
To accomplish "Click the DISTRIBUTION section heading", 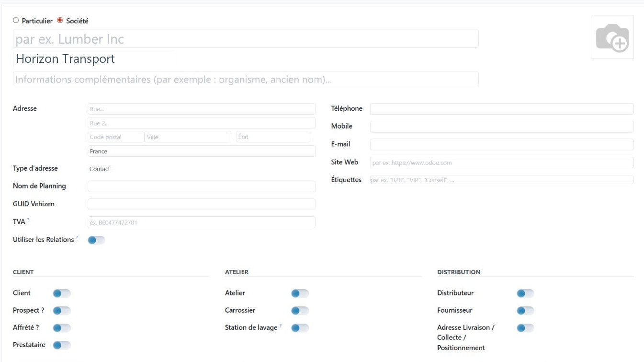I will [x=459, y=272].
